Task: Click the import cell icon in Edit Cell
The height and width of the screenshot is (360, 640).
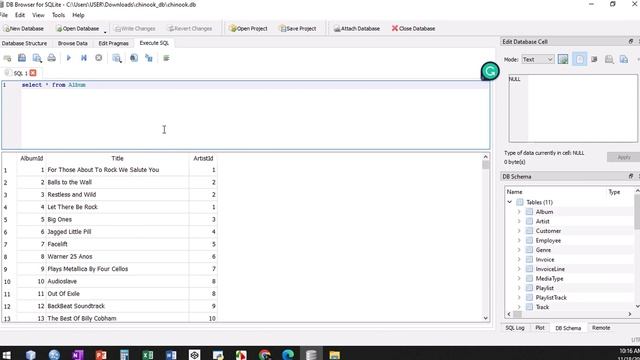Action: 624,60
